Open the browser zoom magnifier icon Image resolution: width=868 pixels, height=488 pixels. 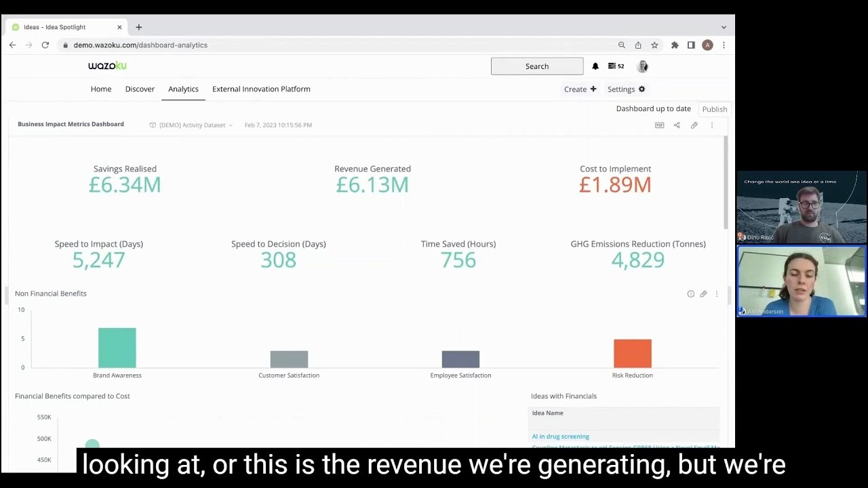(621, 45)
